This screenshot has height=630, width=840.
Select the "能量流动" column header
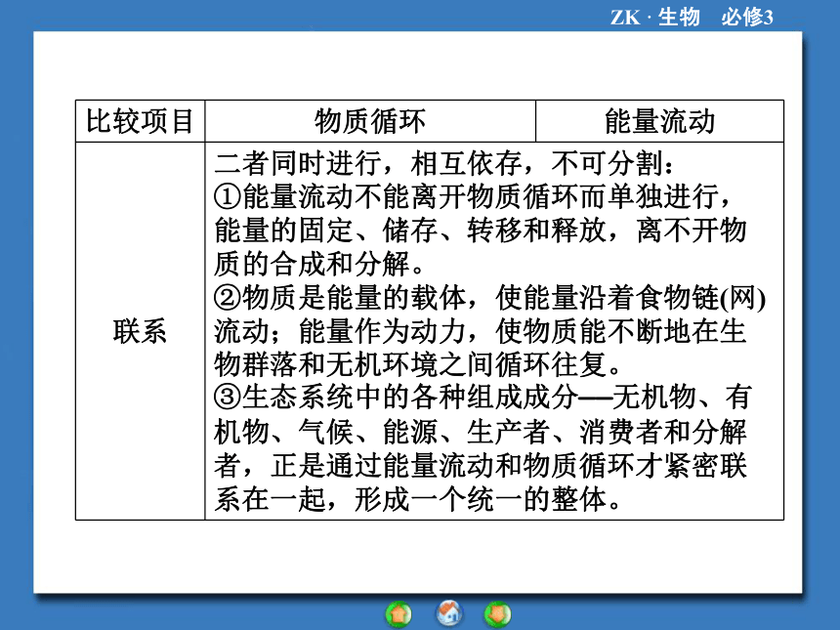click(x=660, y=121)
